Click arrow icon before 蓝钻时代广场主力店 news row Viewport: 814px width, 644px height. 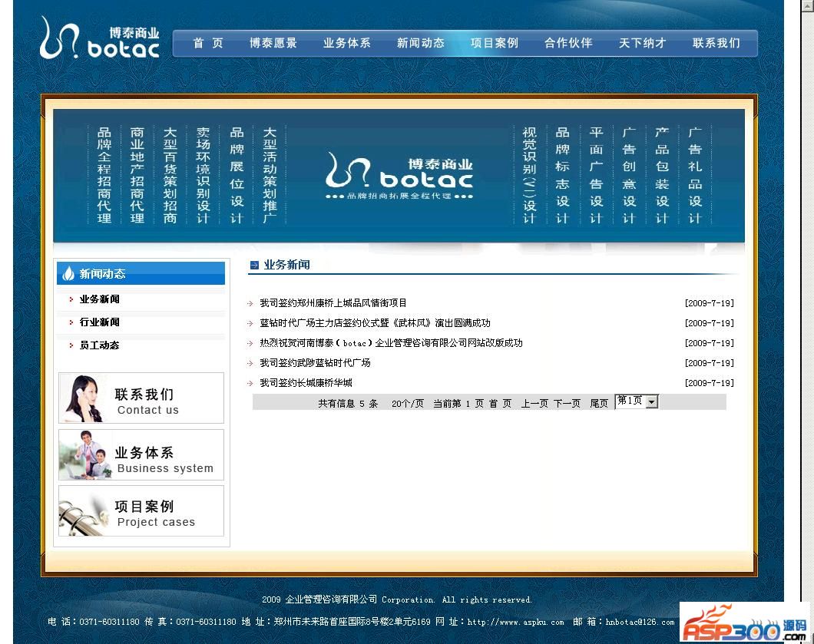point(250,323)
